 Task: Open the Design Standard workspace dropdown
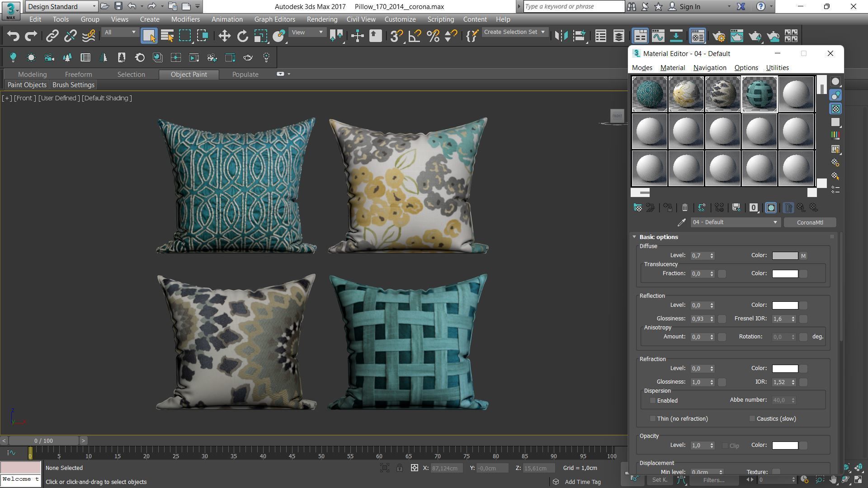pyautogui.click(x=61, y=6)
